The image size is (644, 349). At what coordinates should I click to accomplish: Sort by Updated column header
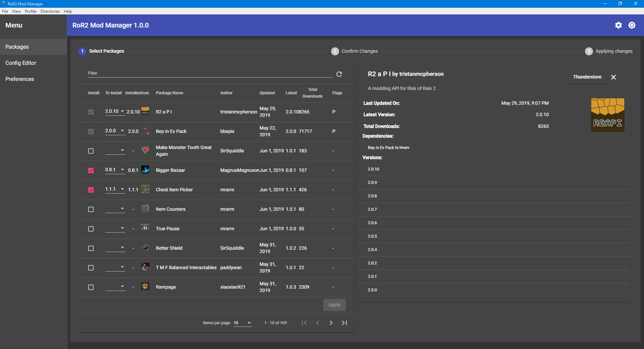tap(267, 93)
